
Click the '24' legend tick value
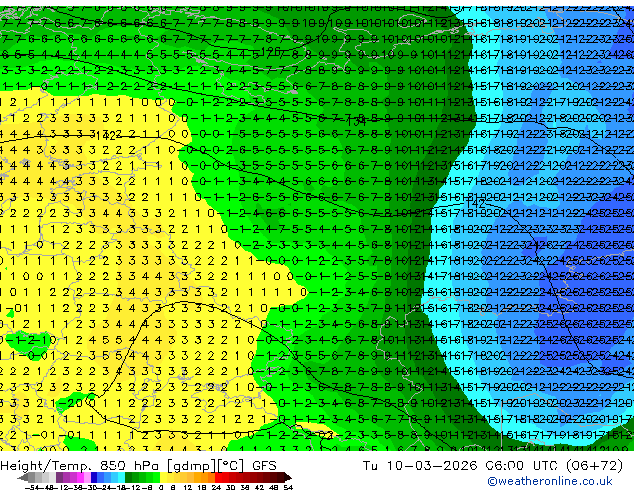(x=216, y=487)
